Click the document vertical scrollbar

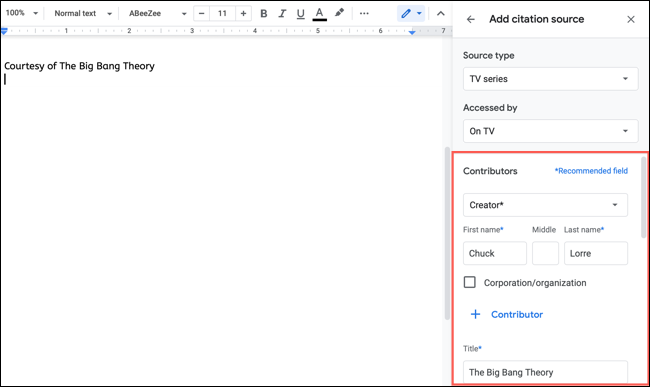[x=447, y=233]
